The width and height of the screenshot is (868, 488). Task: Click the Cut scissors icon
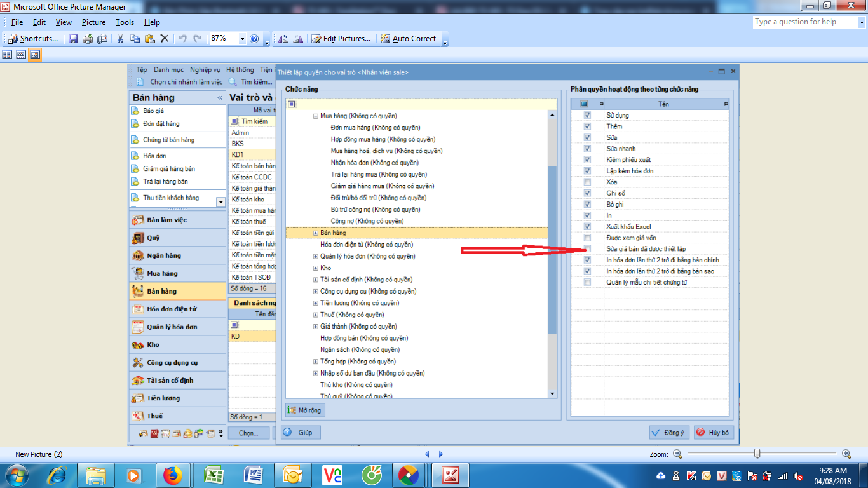119,39
